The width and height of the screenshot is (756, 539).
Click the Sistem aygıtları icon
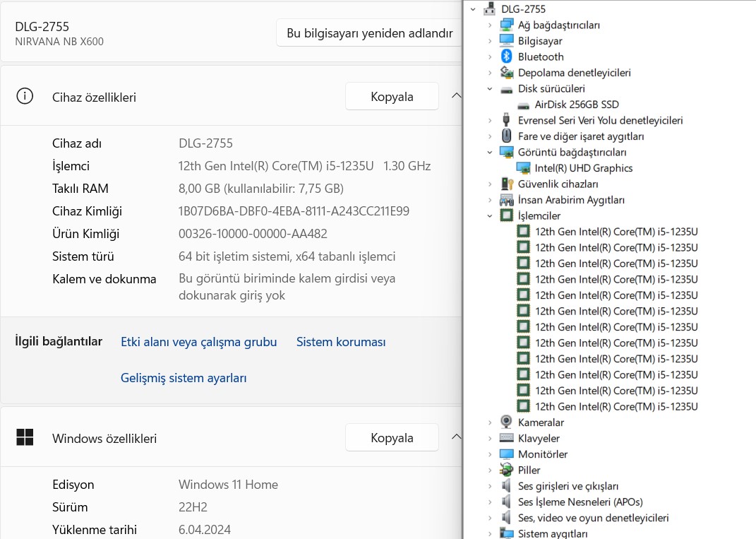506,533
